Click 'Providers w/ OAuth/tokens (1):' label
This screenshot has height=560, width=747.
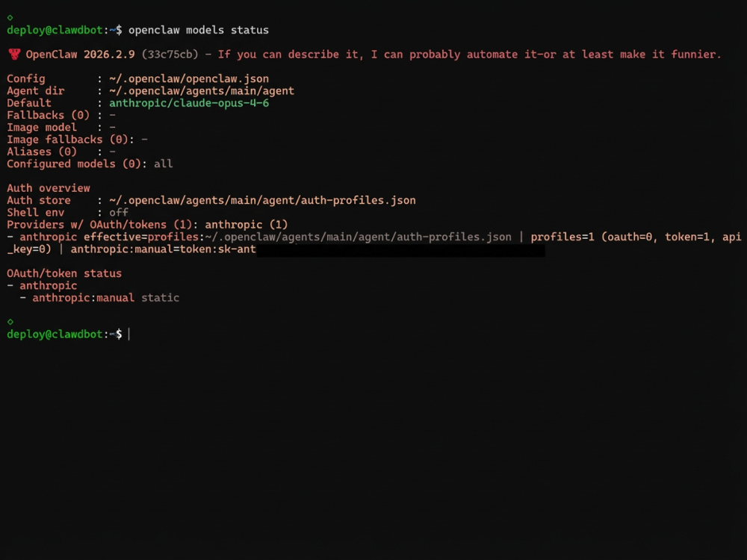point(102,225)
